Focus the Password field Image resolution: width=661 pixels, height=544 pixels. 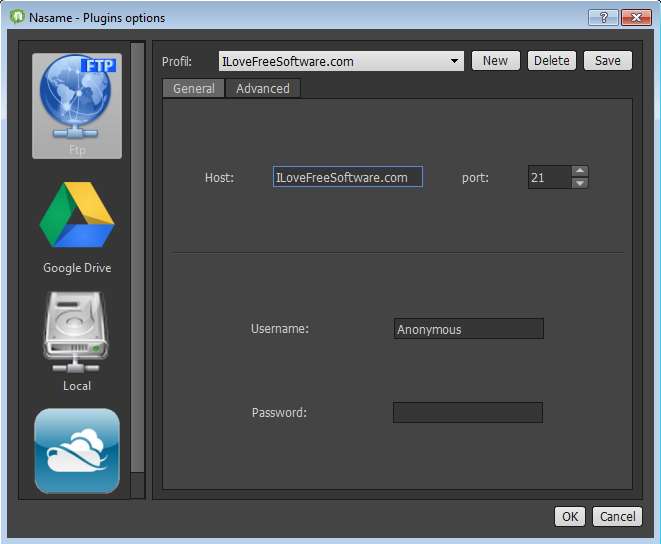coord(468,412)
